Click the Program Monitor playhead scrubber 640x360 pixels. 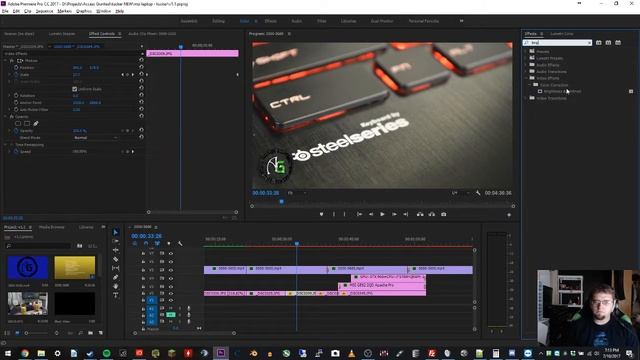click(x=281, y=201)
